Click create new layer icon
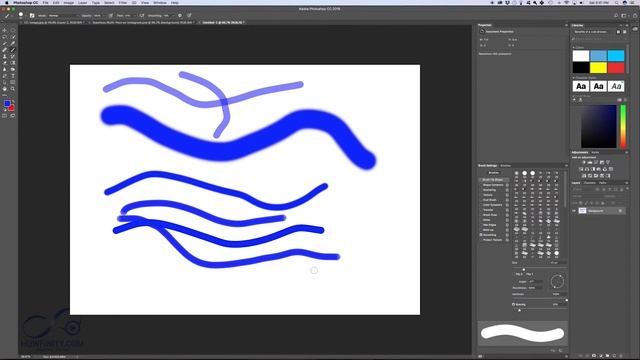The image size is (640, 360). (614, 356)
